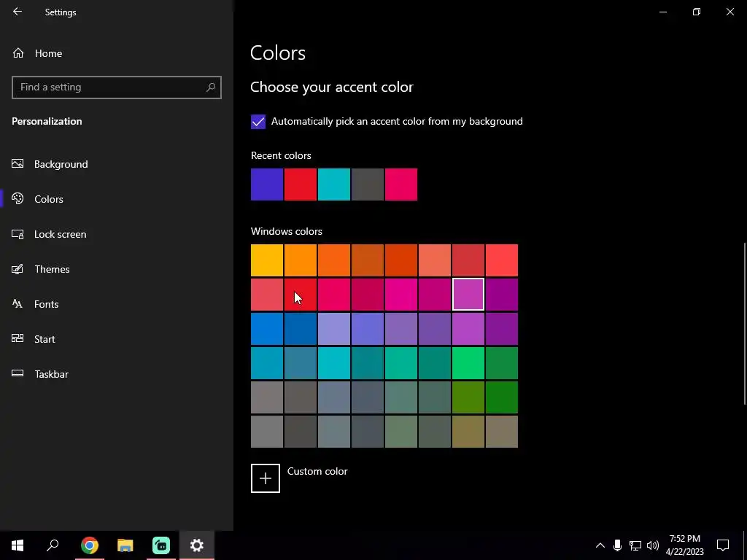Screen dimensions: 747x560
Task: Click the Settings gear in taskbar
Action: (197, 545)
